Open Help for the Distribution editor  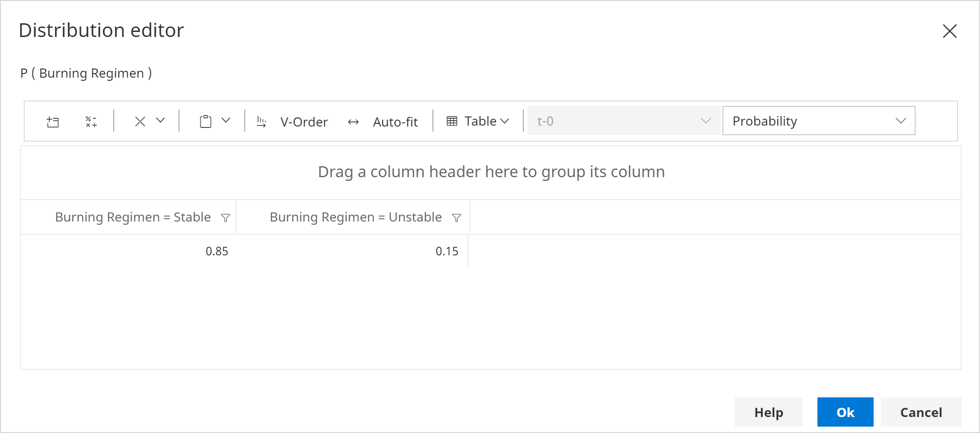pyautogui.click(x=768, y=412)
